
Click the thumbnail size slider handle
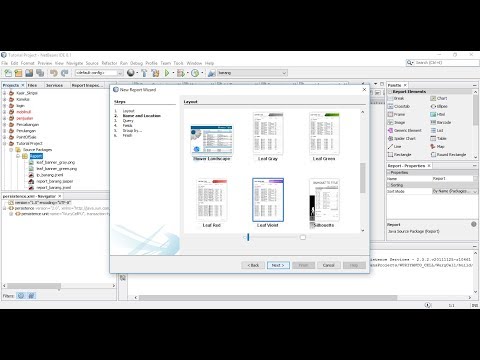click(248, 237)
